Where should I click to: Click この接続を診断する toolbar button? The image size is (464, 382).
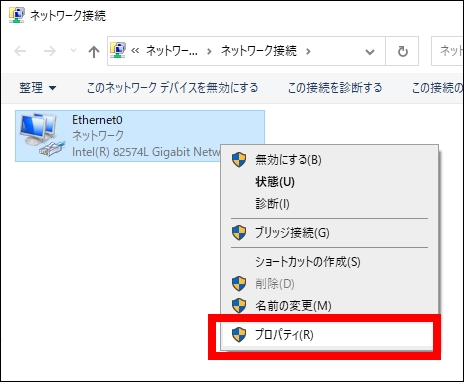coord(335,88)
